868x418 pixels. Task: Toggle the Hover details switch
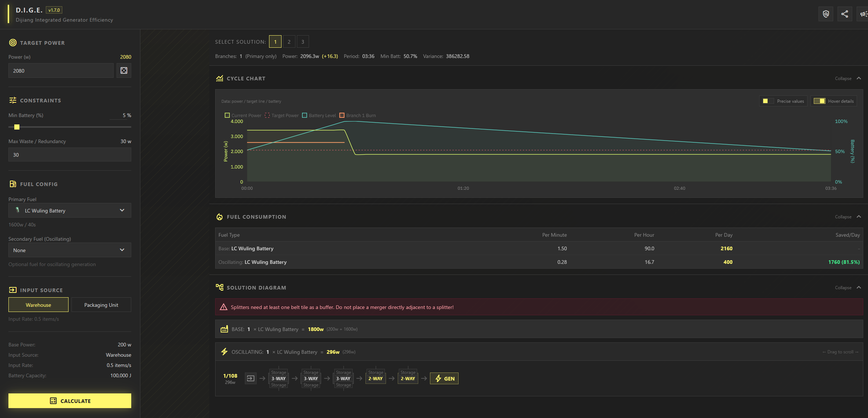click(819, 101)
